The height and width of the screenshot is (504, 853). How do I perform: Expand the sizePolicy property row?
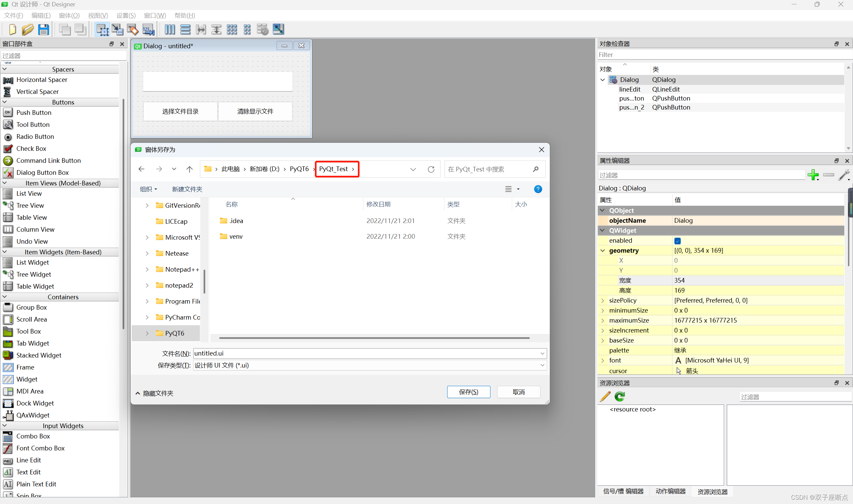point(602,301)
